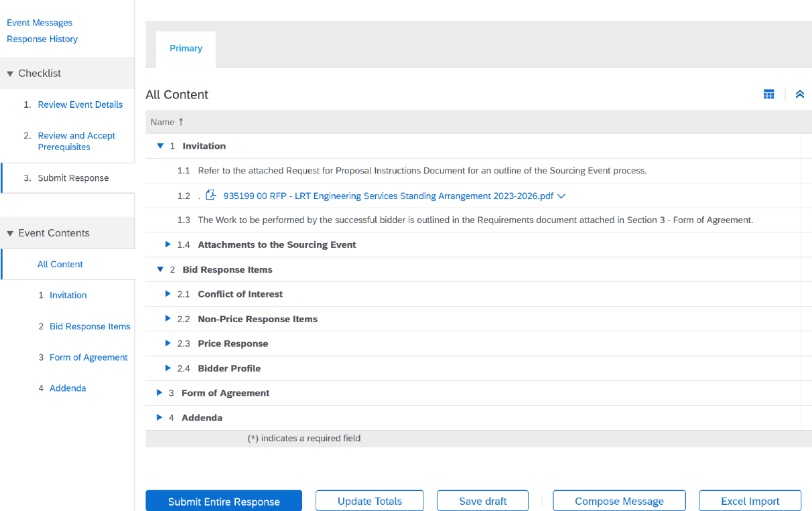Click the Save draft button
Screen dimensions: 812x511
pyautogui.click(x=482, y=501)
